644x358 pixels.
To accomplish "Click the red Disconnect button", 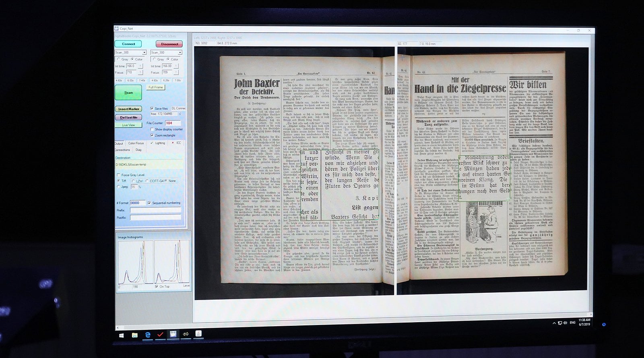I will point(169,44).
